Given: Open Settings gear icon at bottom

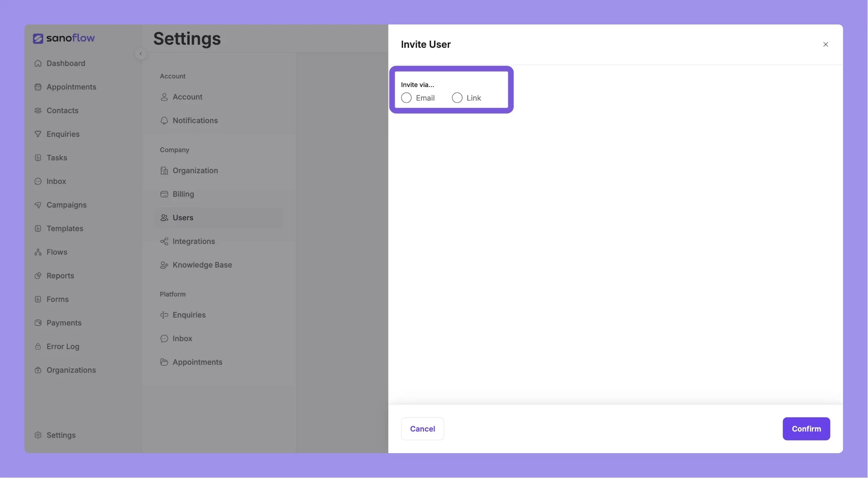Looking at the screenshot, I should (x=38, y=435).
